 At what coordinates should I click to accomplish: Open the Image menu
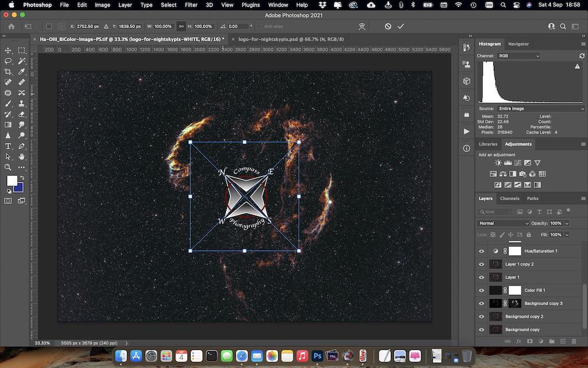102,5
